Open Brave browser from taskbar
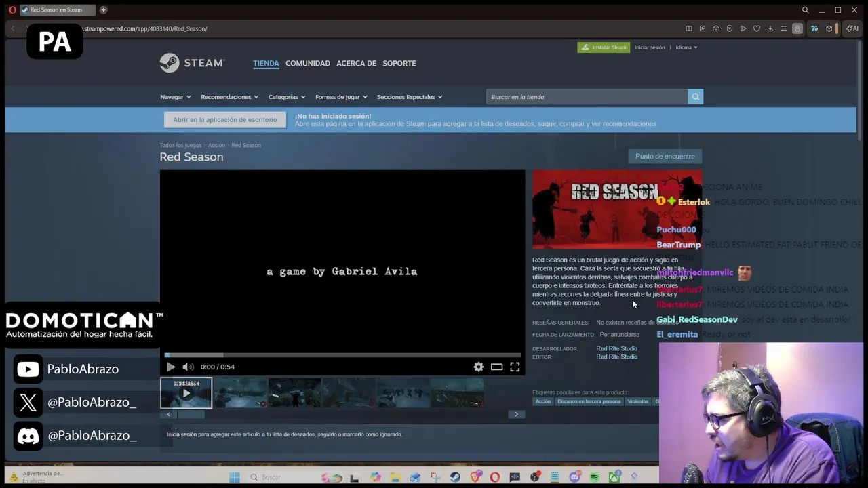868x488 pixels. point(475,477)
